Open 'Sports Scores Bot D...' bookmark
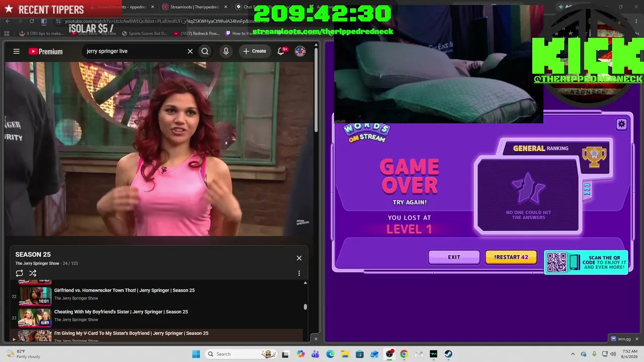644x362 pixels. [x=145, y=34]
